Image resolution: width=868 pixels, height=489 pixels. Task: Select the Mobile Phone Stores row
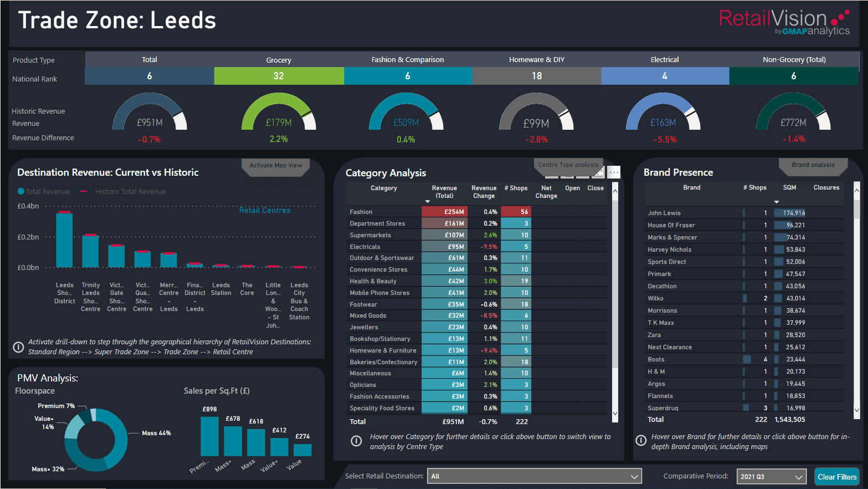point(476,293)
